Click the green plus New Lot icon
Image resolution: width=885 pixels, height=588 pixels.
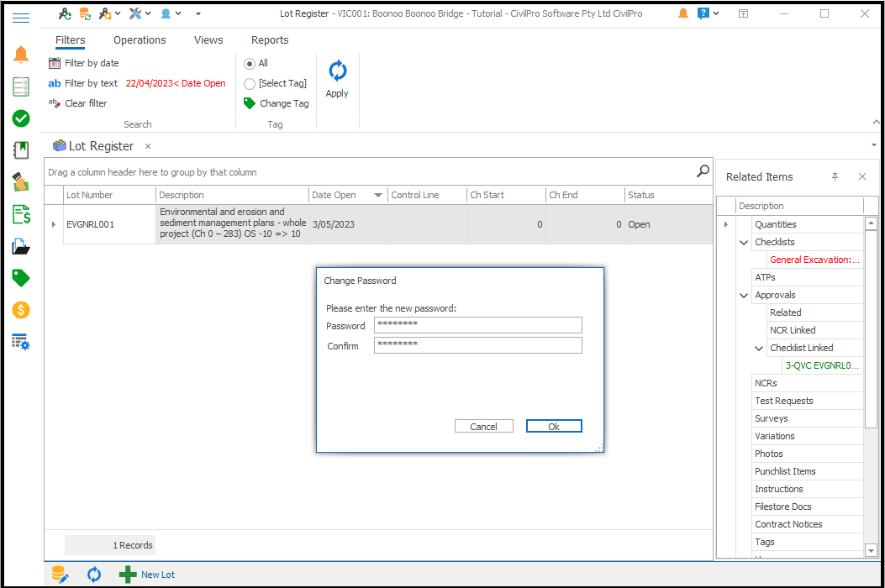(x=128, y=575)
